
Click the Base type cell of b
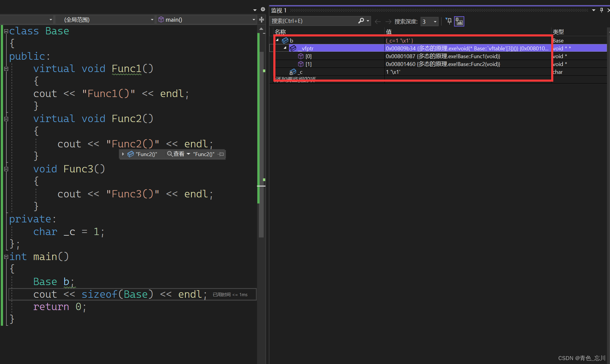558,40
